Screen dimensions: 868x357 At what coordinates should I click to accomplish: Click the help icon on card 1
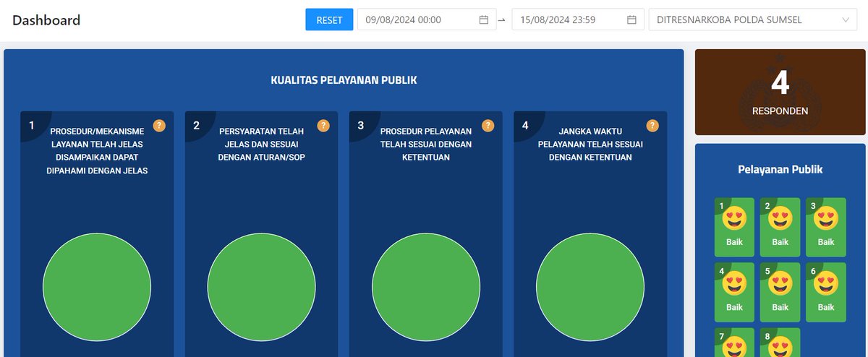159,126
